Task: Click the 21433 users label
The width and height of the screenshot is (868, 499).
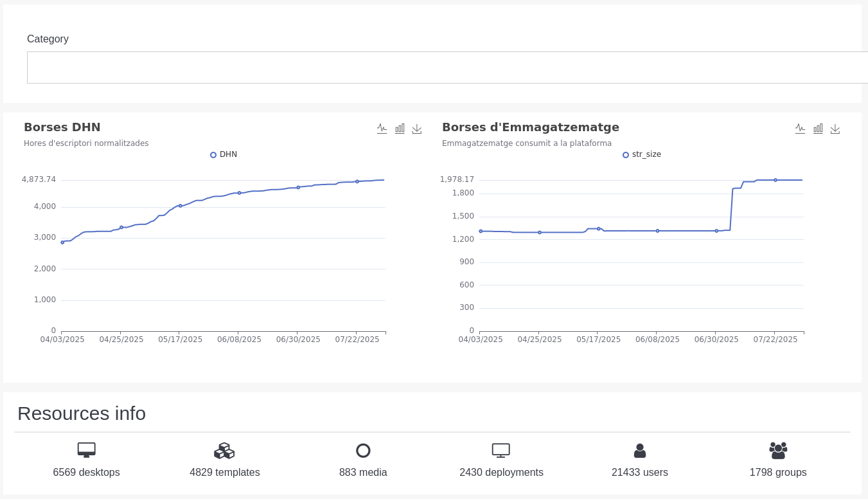Action: click(x=640, y=472)
